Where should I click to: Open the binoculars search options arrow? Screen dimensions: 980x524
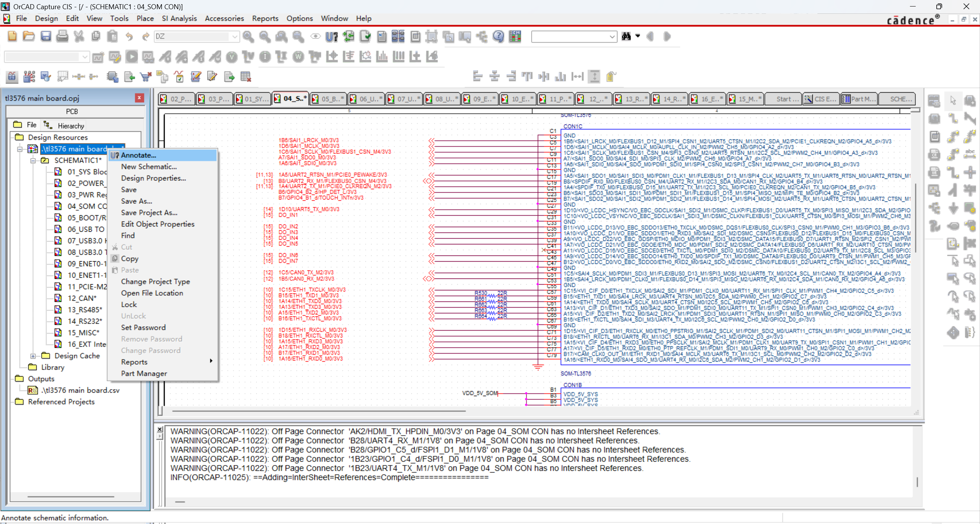pos(638,36)
